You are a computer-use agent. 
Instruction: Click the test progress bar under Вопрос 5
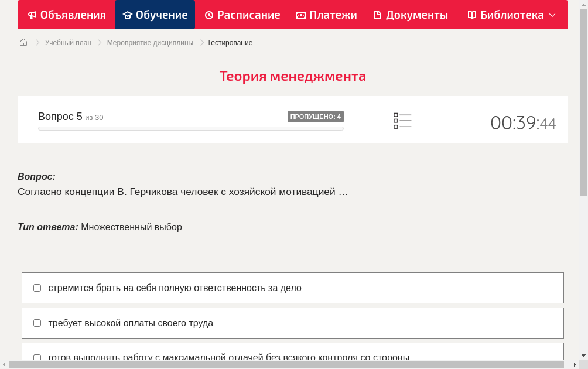tap(190, 128)
